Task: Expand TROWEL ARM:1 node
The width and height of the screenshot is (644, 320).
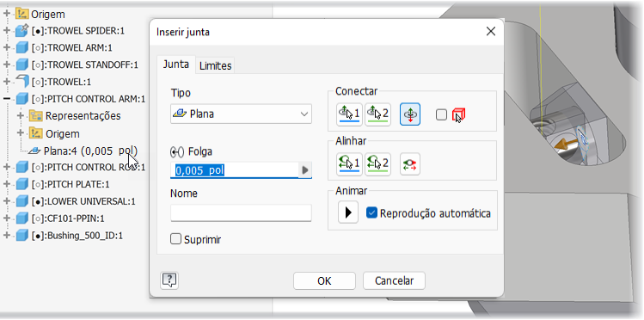Action: point(6,48)
